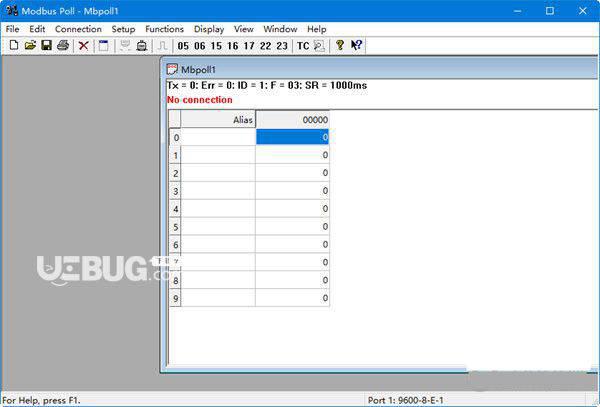Click row header number 2
This screenshot has height=407, width=600.
click(175, 173)
